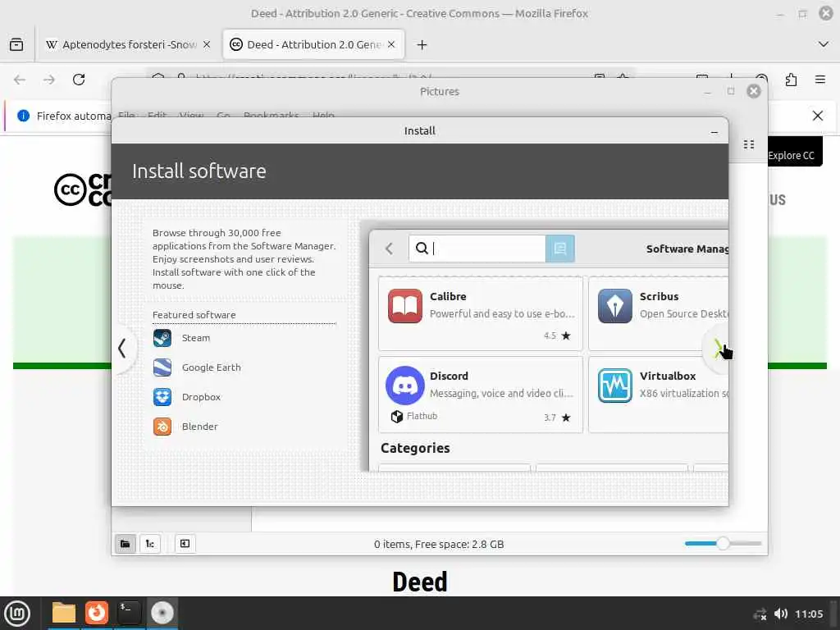Click the Steam featured software label
The image size is (840, 630).
tap(196, 338)
